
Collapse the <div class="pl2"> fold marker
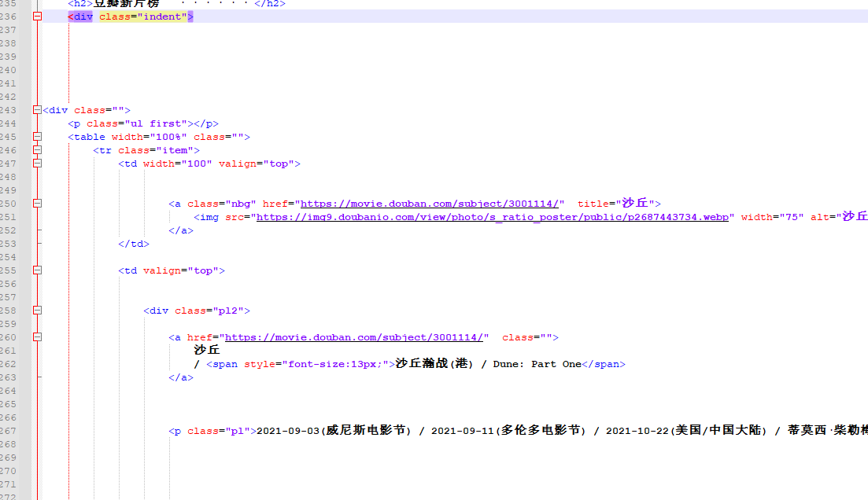37,311
